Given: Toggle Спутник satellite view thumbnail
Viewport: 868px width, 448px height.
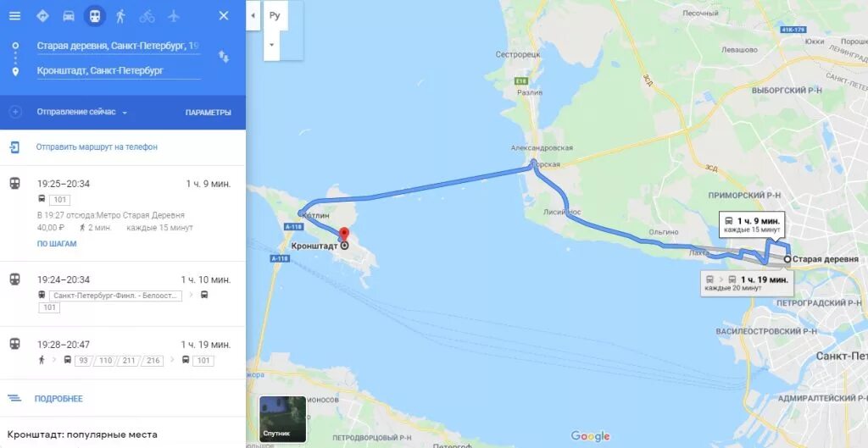Looking at the screenshot, I should point(283,419).
